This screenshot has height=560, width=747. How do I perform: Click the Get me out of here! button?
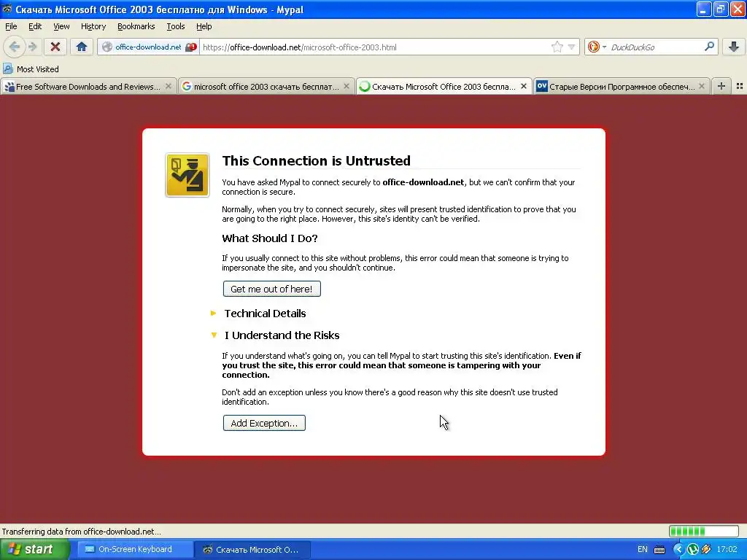[271, 289]
